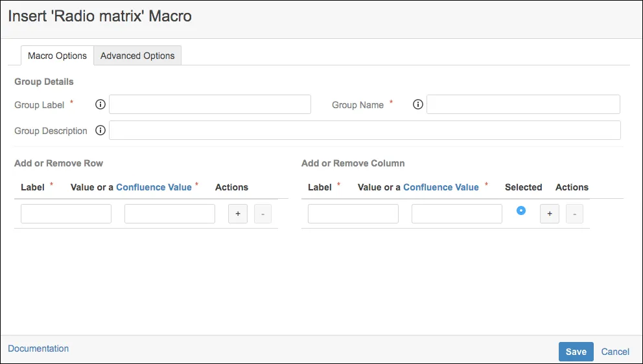This screenshot has height=364, width=643.
Task: Click the Group Label info icon
Action: [100, 104]
